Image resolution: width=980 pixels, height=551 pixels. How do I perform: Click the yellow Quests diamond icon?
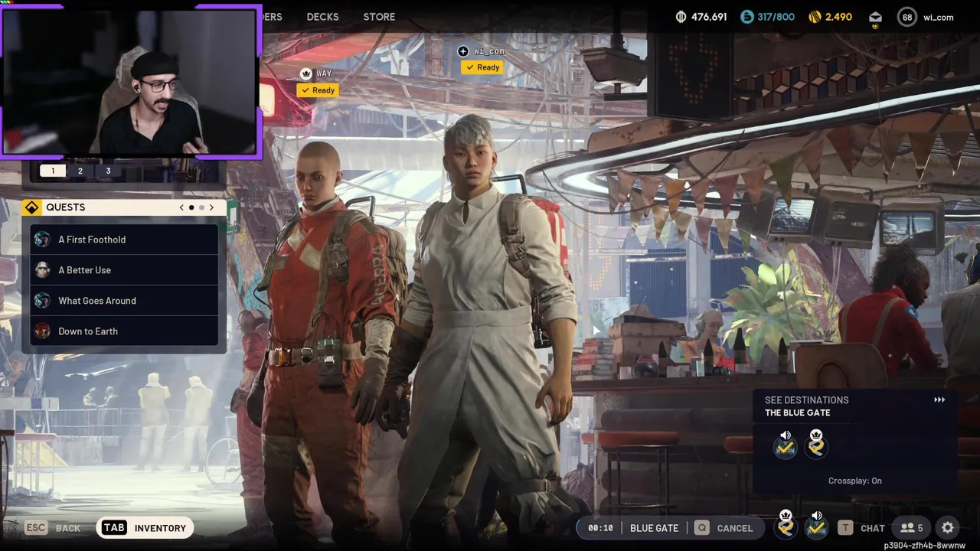tap(31, 207)
